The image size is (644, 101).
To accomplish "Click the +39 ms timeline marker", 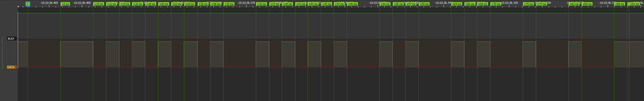I will 287,4.
